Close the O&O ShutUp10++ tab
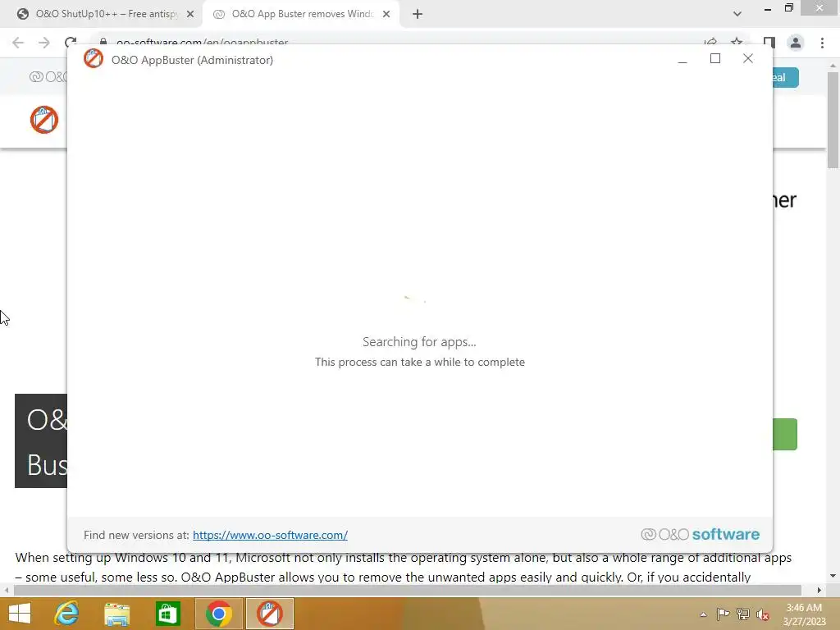840x630 pixels. click(190, 14)
